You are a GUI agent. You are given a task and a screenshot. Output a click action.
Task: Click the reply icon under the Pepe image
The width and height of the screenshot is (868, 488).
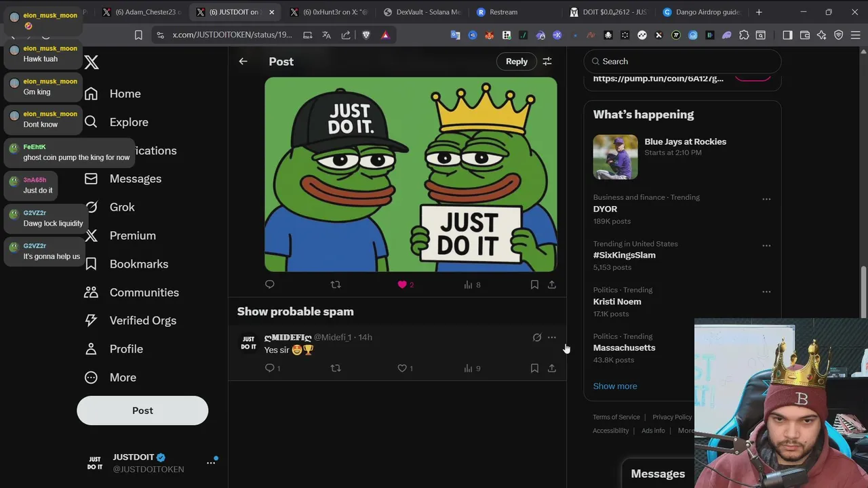(270, 285)
